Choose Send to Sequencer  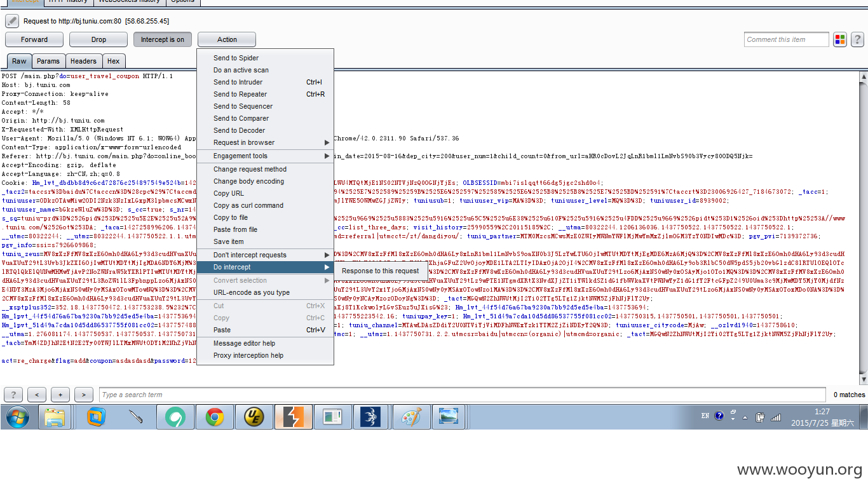tap(265, 106)
